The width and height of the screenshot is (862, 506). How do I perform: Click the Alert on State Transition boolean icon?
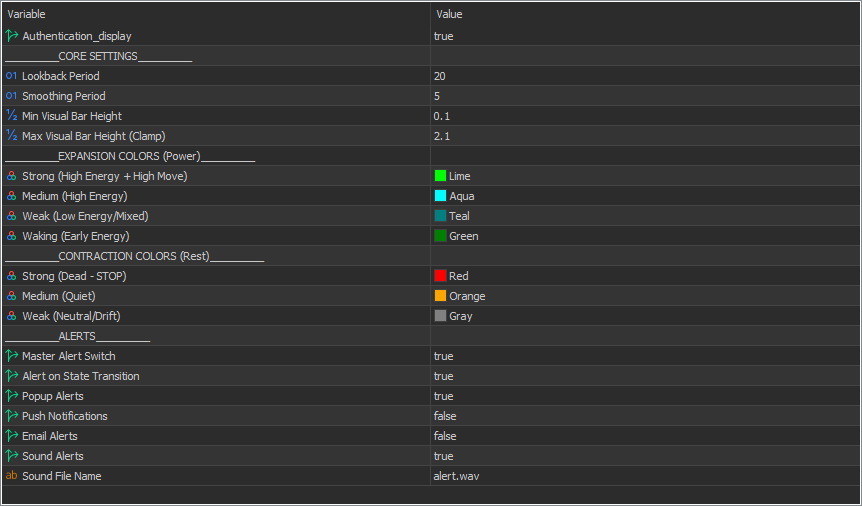coord(12,376)
